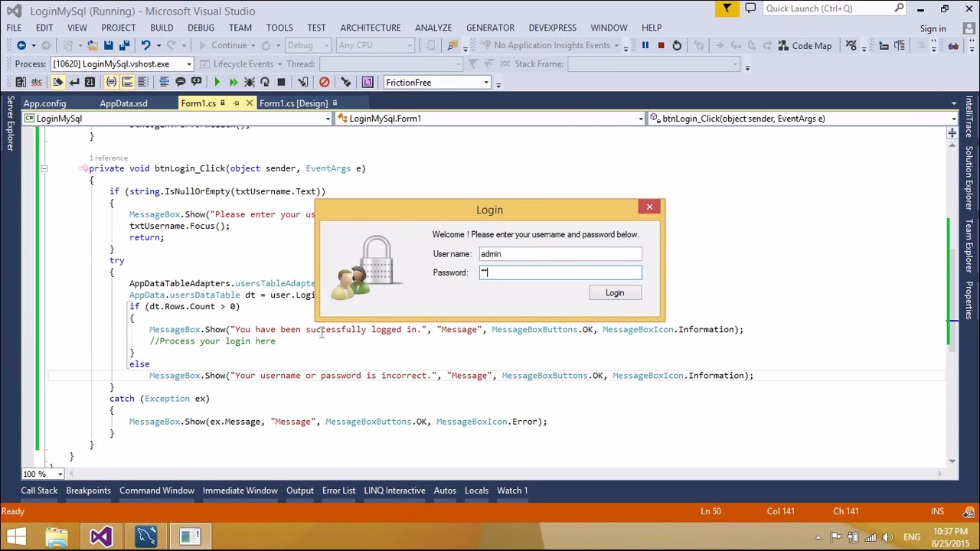Screen dimensions: 980x551
Task: Open the DEBUG menu
Action: tap(201, 28)
